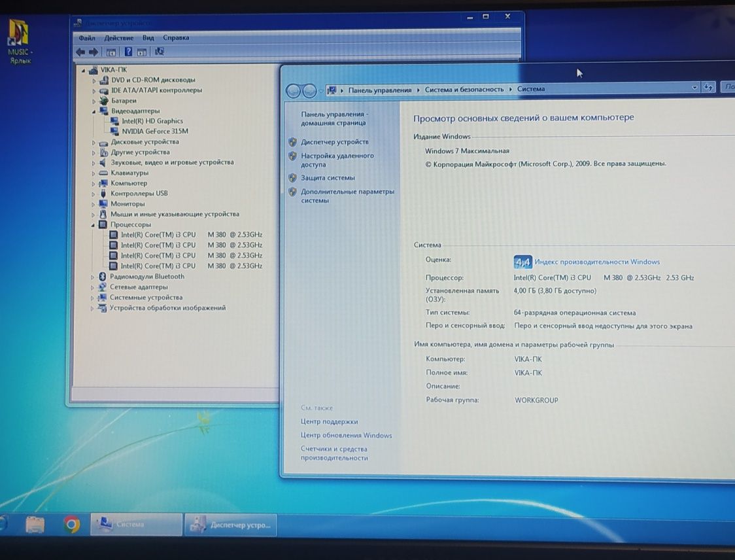The image size is (735, 560).
Task: Open Счетчики и средства производительности link
Action: tap(333, 453)
